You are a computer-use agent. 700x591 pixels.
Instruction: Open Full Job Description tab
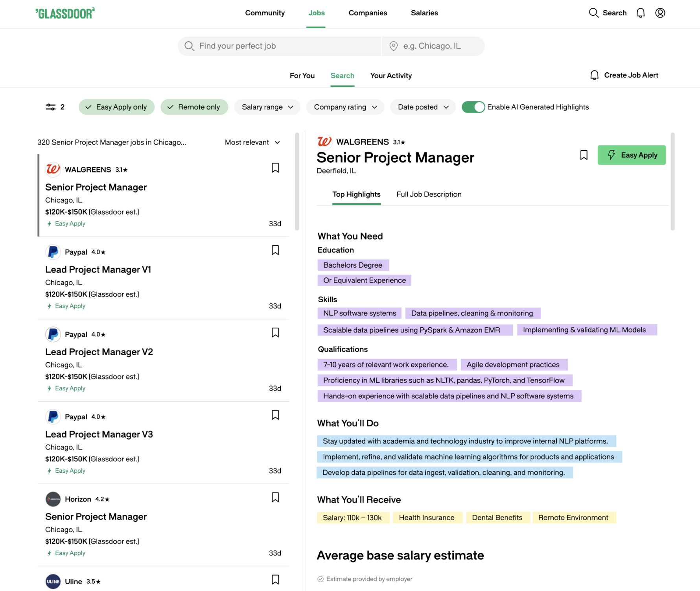click(x=429, y=195)
